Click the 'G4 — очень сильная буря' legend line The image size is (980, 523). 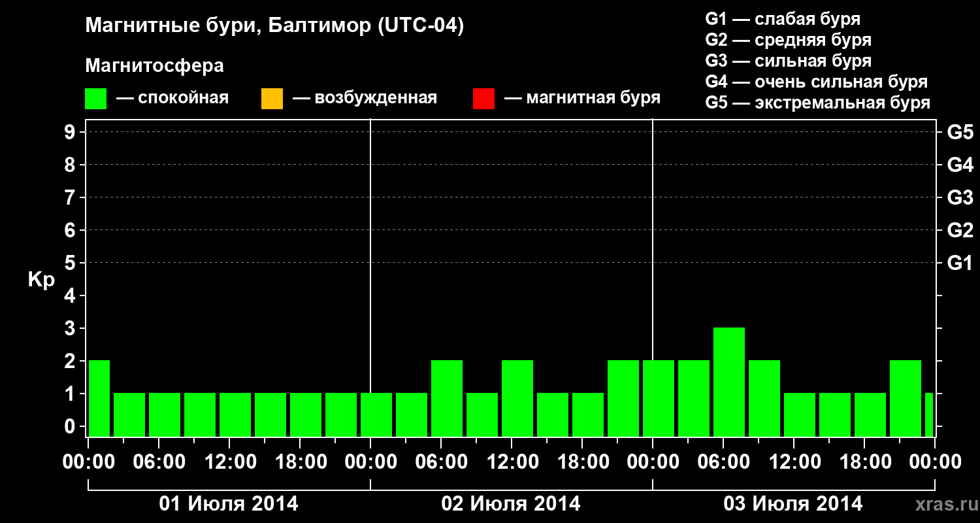[x=816, y=82]
